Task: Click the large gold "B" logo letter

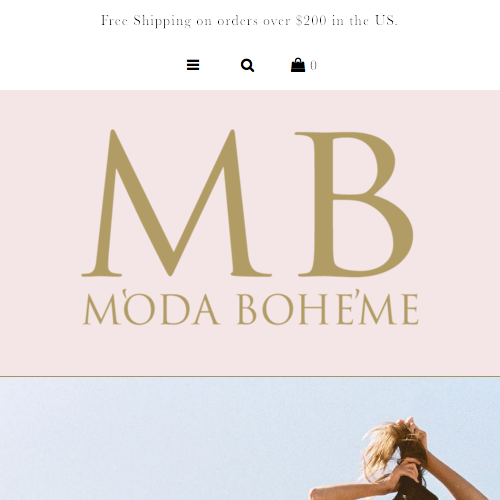Action: click(354, 204)
